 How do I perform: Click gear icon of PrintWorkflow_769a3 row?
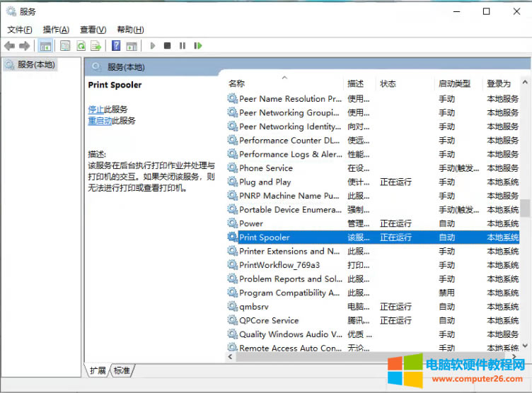click(233, 265)
